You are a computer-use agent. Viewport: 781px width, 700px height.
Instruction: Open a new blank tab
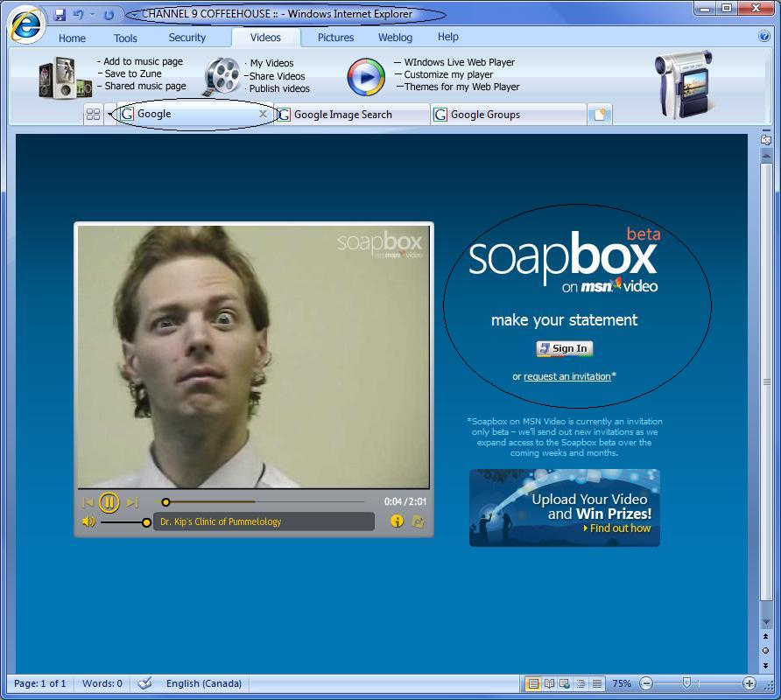pos(600,115)
